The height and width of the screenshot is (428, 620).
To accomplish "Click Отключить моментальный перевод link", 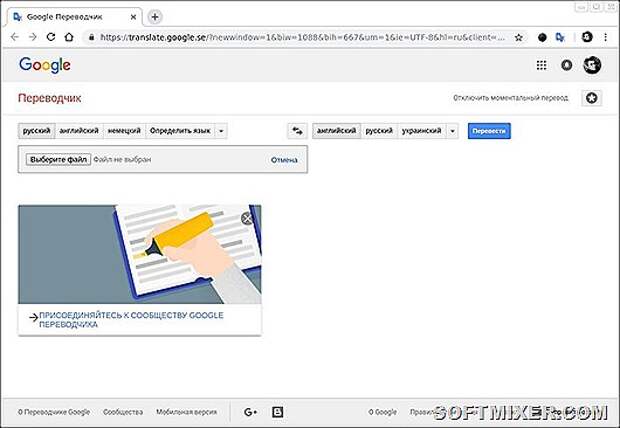I will 510,98.
